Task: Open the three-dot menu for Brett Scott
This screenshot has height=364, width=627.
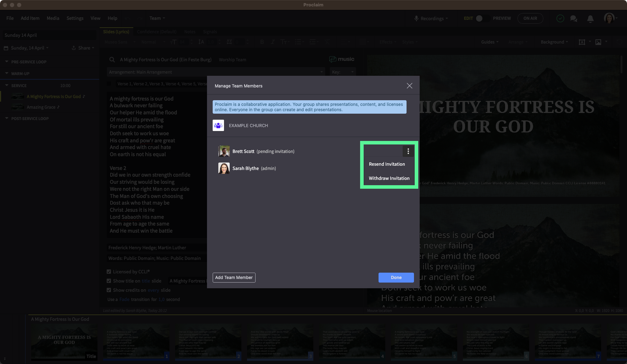Action: (408, 151)
